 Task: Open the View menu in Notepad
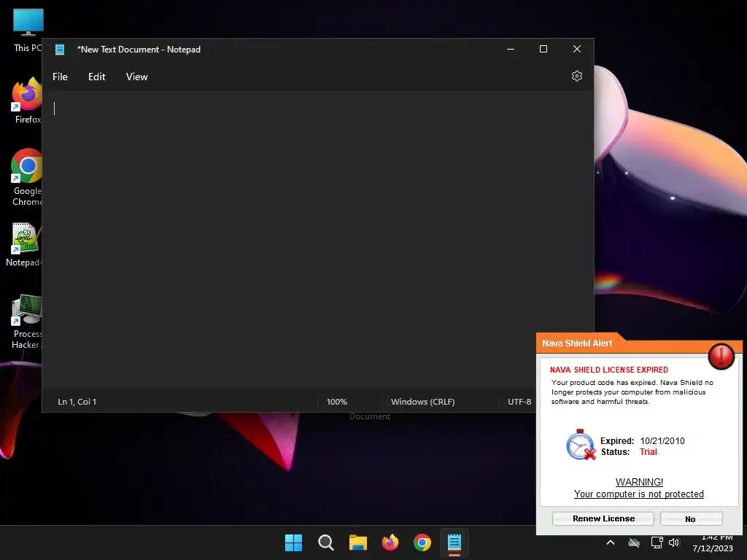click(136, 77)
